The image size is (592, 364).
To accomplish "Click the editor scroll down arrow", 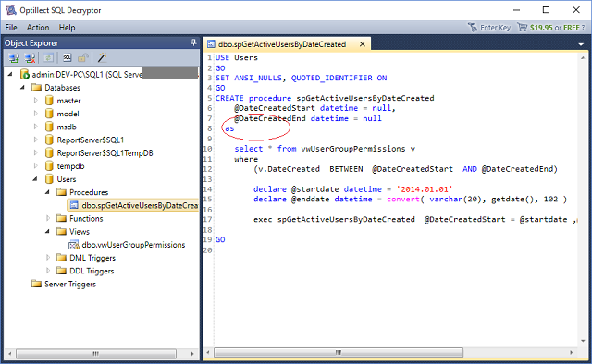I will click(583, 341).
